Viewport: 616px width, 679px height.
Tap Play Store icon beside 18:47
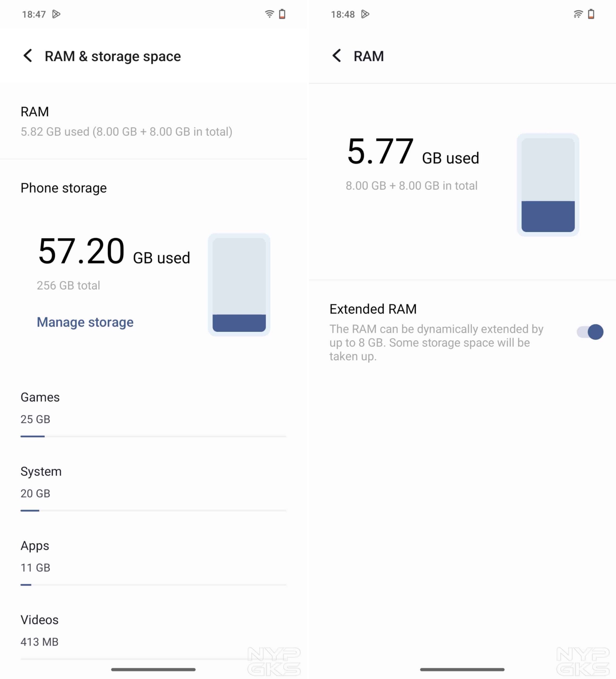pos(56,14)
